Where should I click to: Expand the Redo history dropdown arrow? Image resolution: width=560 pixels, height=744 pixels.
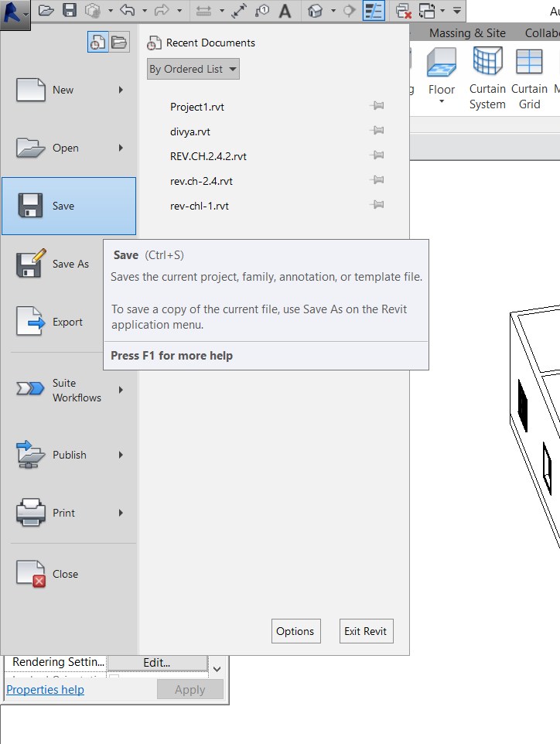[179, 11]
